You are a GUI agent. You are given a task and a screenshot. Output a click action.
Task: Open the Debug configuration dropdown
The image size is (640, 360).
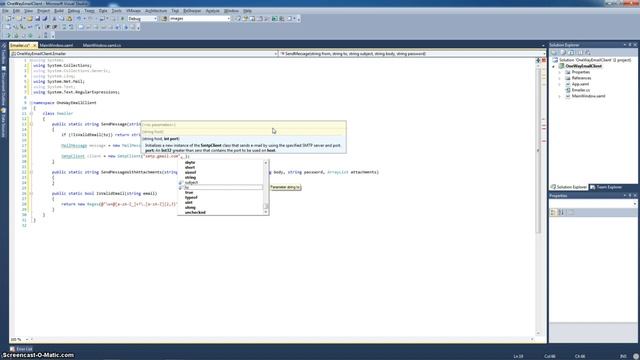click(x=142, y=19)
